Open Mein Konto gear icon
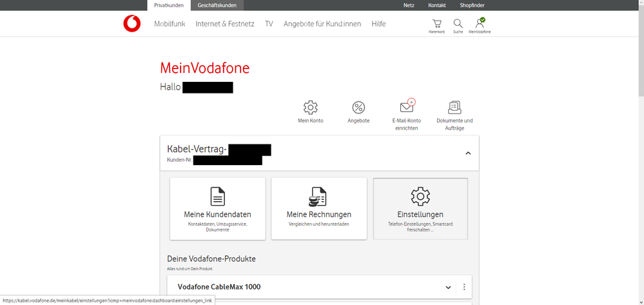Image resolution: width=644 pixels, height=305 pixels. tap(311, 108)
